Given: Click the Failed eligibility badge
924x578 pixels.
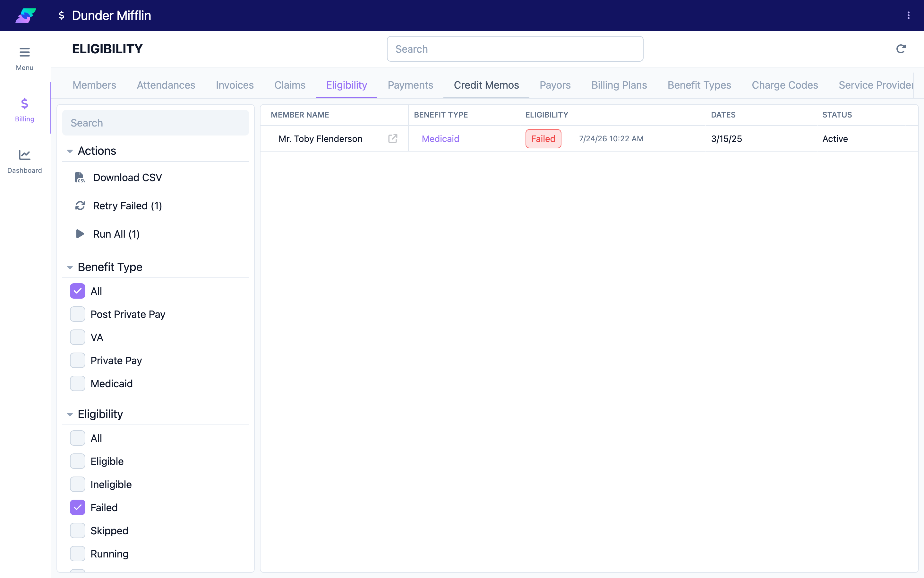Looking at the screenshot, I should pyautogui.click(x=543, y=138).
